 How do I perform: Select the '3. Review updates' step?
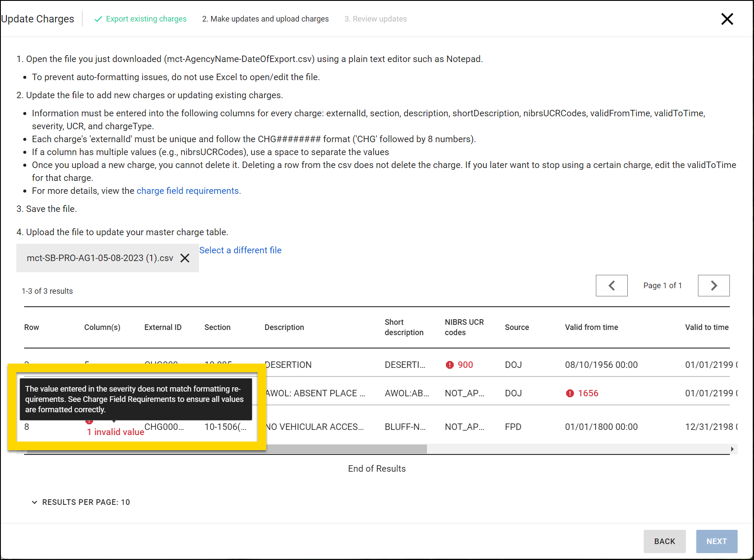click(375, 19)
